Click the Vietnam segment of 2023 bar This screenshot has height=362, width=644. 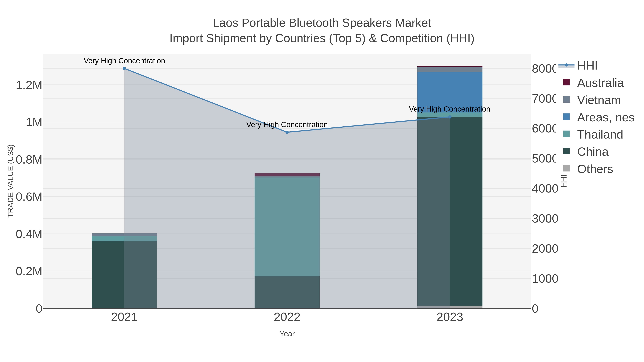click(x=450, y=70)
